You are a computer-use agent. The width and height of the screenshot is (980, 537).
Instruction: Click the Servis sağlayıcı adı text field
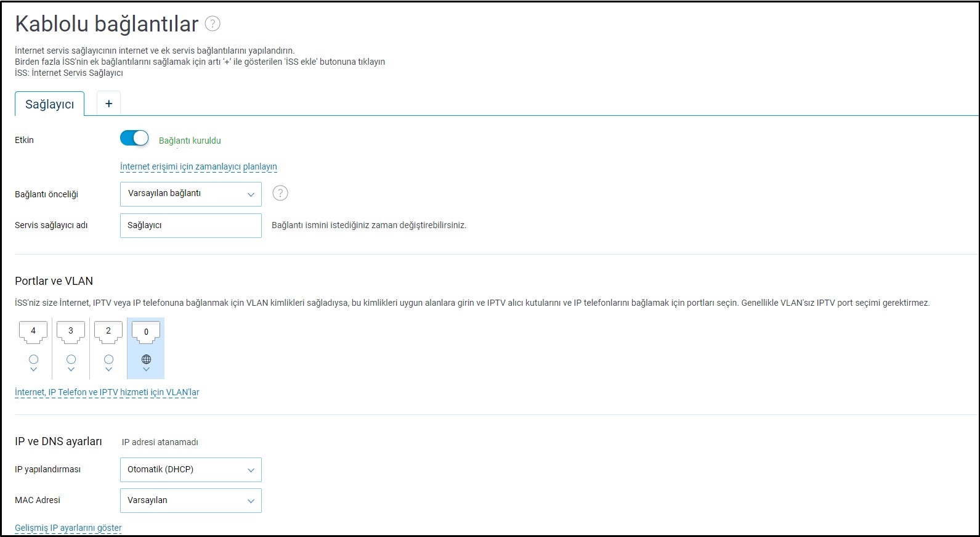pos(190,226)
